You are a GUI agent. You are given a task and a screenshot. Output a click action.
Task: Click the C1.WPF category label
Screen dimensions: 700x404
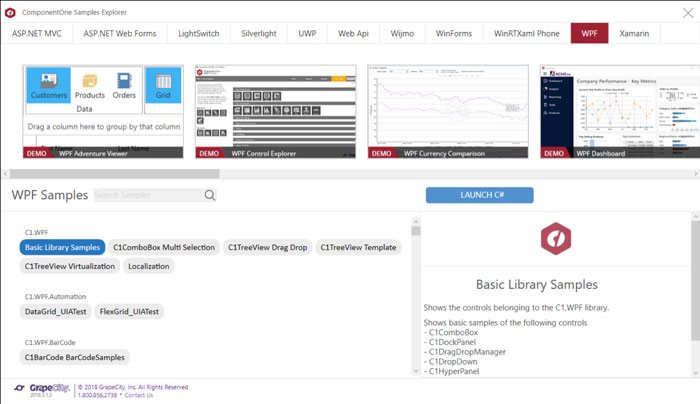[36, 232]
